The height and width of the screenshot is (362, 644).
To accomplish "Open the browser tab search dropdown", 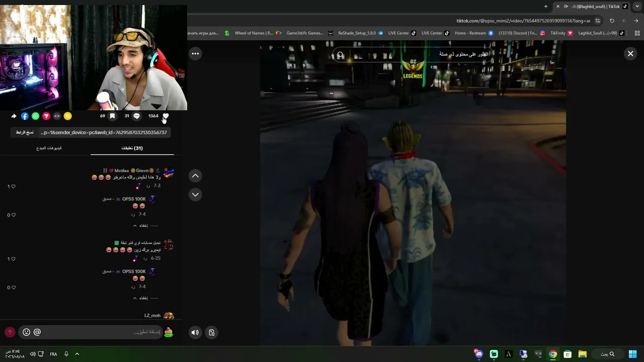I will click(x=637, y=7).
